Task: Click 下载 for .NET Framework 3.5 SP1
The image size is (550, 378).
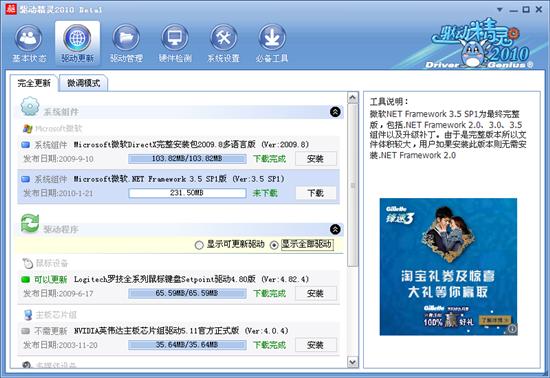Action: click(x=316, y=193)
